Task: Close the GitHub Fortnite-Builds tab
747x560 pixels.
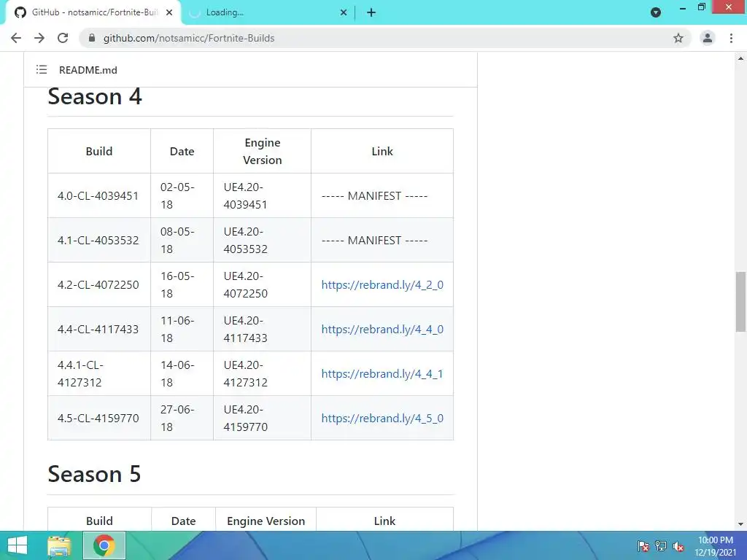Action: point(169,13)
